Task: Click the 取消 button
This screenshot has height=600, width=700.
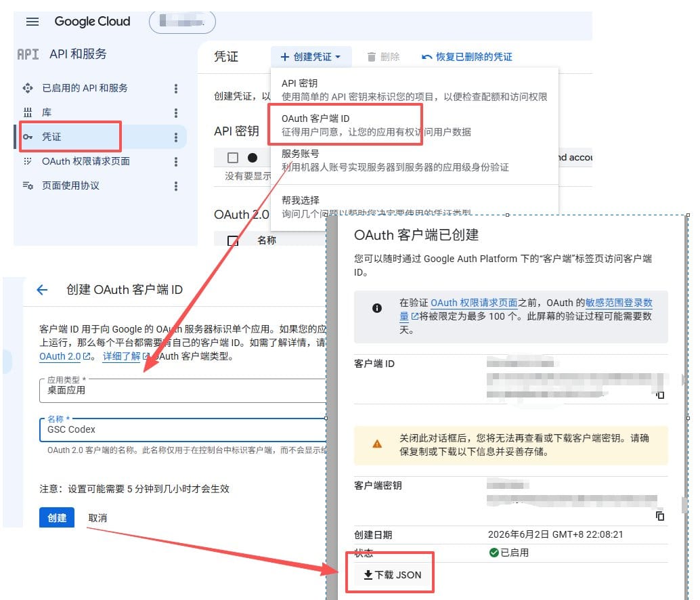Action: point(97,518)
